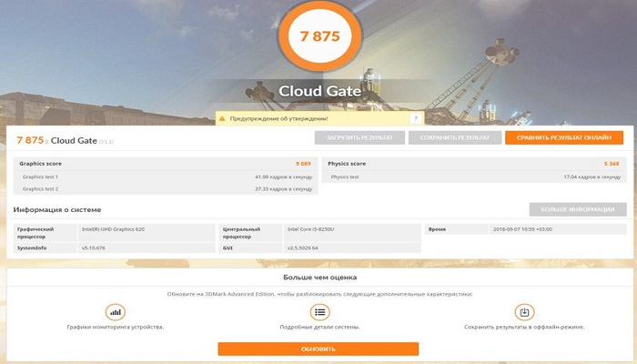The width and height of the screenshot is (637, 364).
Task: Click the 7 875 score circle
Action: [319, 36]
